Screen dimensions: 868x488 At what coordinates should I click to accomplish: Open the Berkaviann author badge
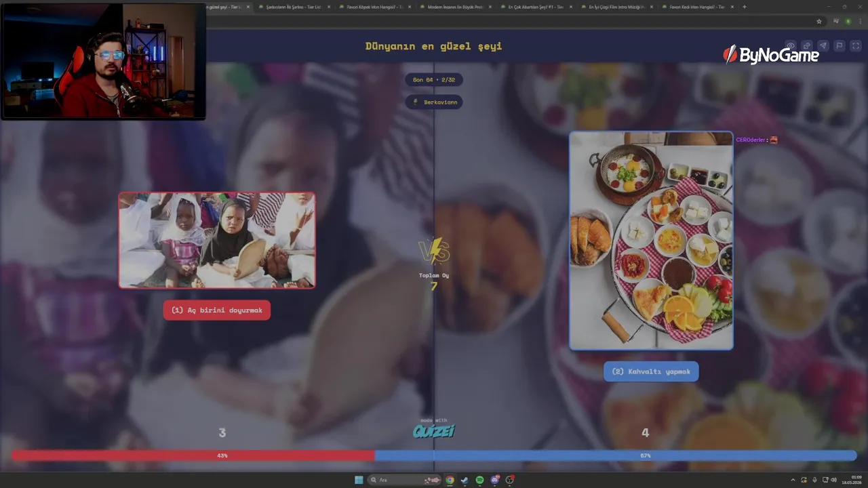[x=434, y=102]
